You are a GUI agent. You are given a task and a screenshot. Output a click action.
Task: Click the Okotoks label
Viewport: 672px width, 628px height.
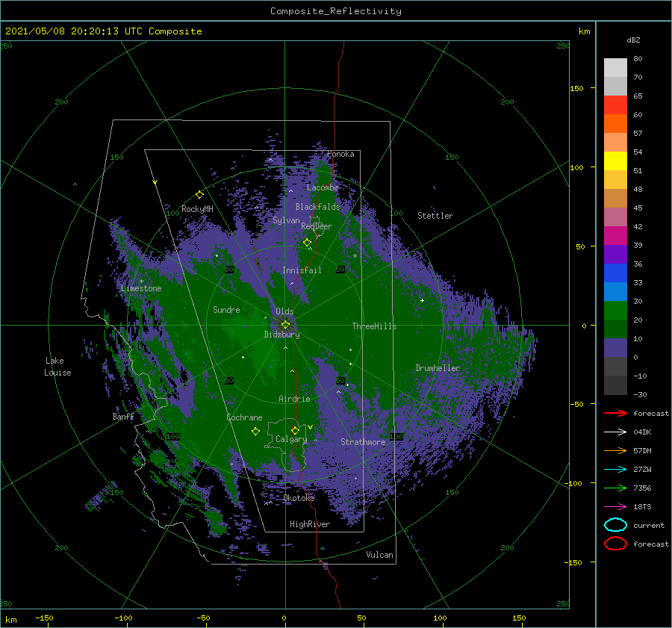click(299, 497)
